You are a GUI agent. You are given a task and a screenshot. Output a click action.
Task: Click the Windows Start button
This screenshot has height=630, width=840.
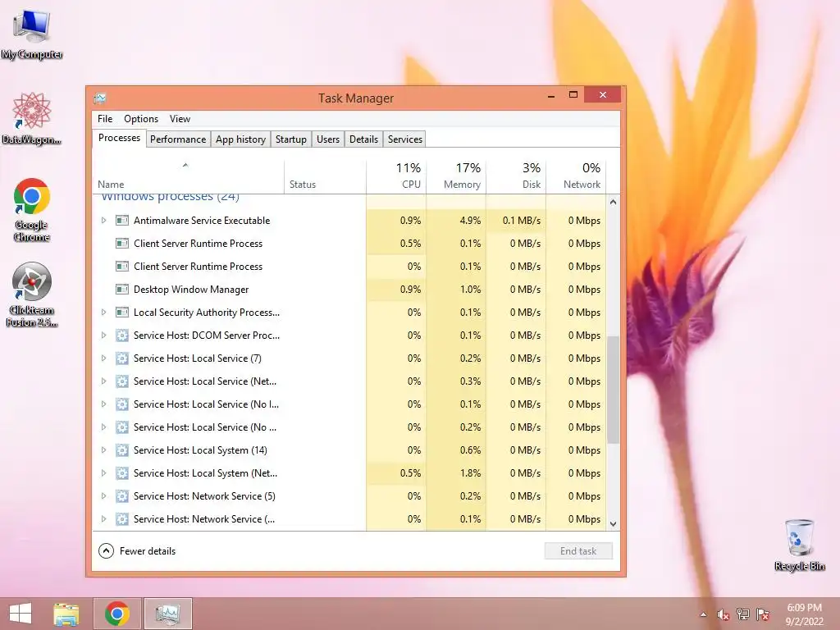tap(21, 614)
